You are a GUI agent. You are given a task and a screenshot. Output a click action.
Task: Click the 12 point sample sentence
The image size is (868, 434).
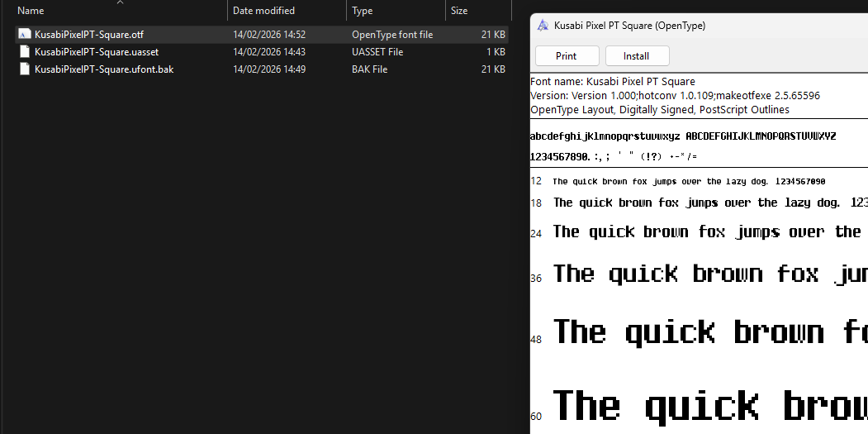point(689,181)
